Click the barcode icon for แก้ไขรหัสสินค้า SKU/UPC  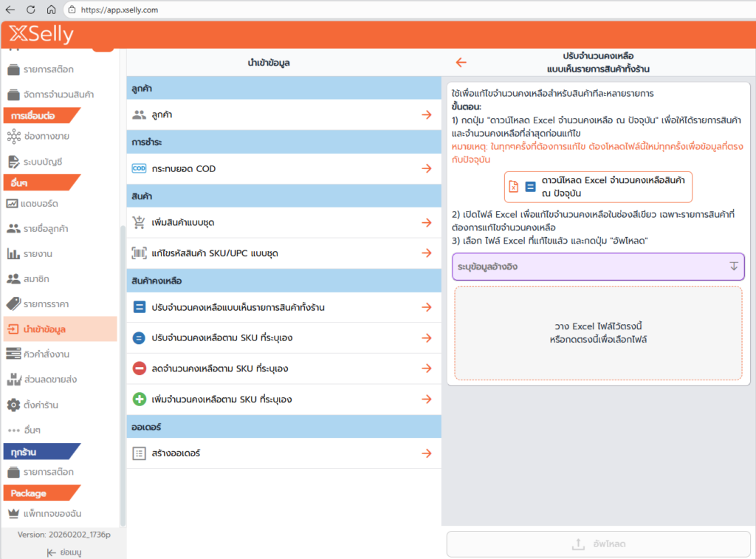[x=140, y=253]
